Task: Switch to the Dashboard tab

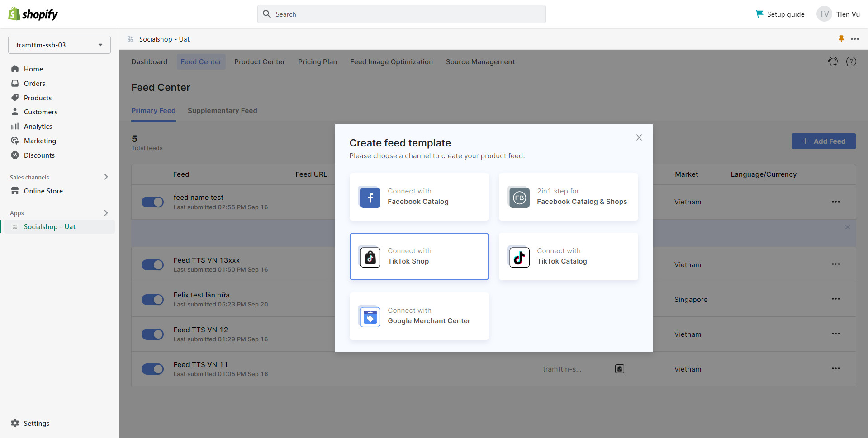Action: 149,61
